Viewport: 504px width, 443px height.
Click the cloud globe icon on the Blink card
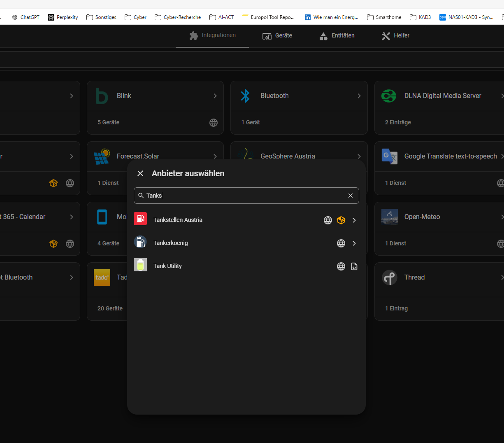point(214,123)
